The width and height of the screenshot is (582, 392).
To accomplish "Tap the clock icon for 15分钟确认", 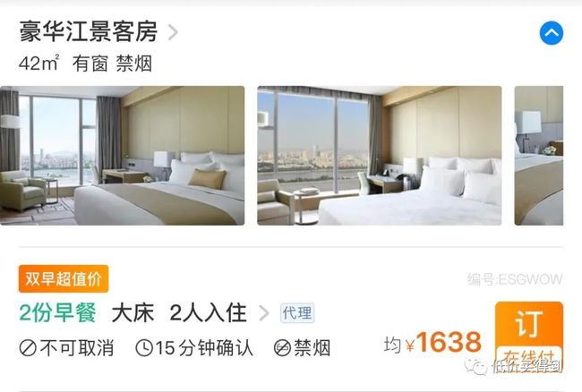I will [144, 348].
